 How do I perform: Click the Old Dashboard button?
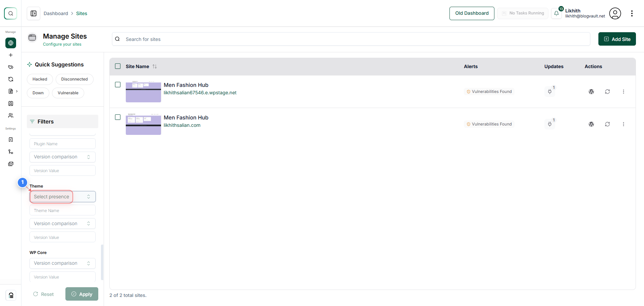472,13
